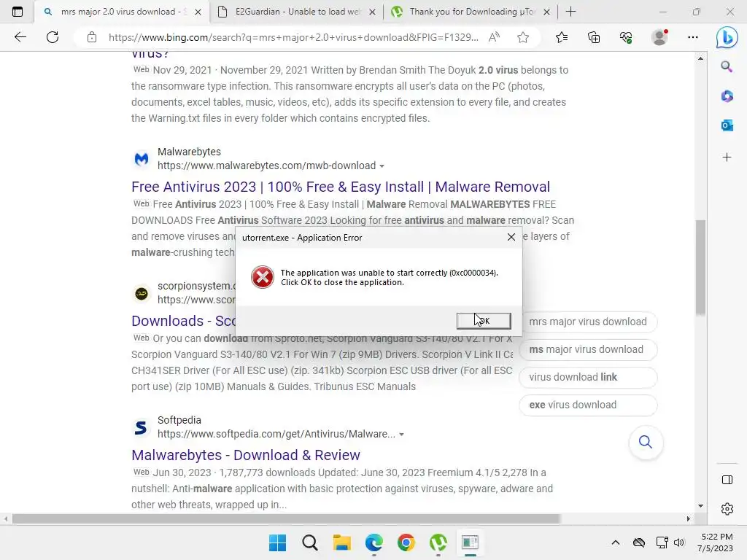The image size is (747, 560).
Task: Add a new sidebar app plus icon
Action: (727, 157)
